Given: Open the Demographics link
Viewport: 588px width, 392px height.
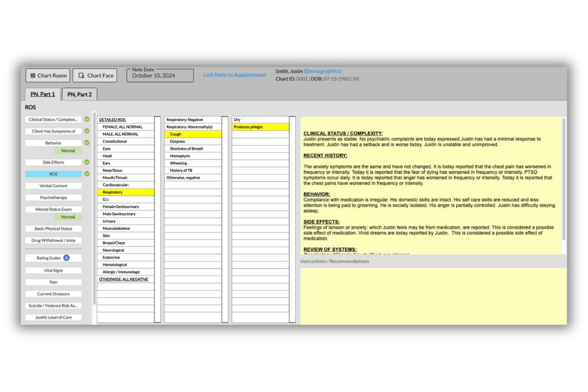Looking at the screenshot, I should pos(323,71).
